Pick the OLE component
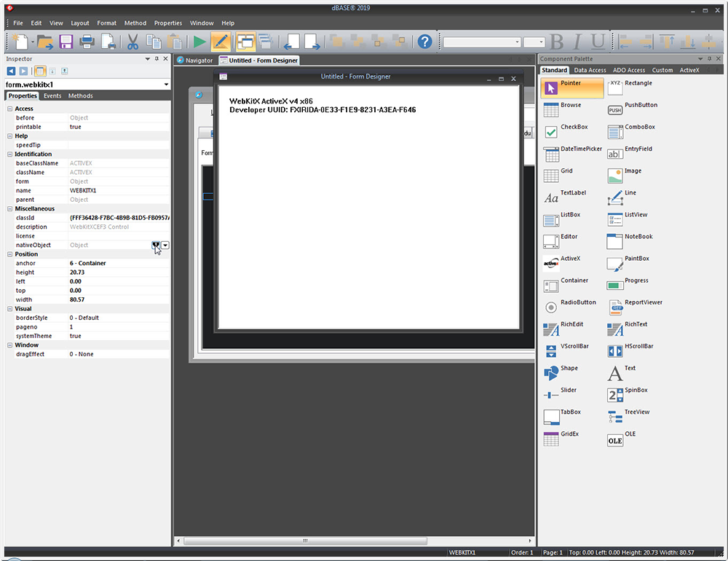Viewport: 728px width, 561px height. point(622,439)
